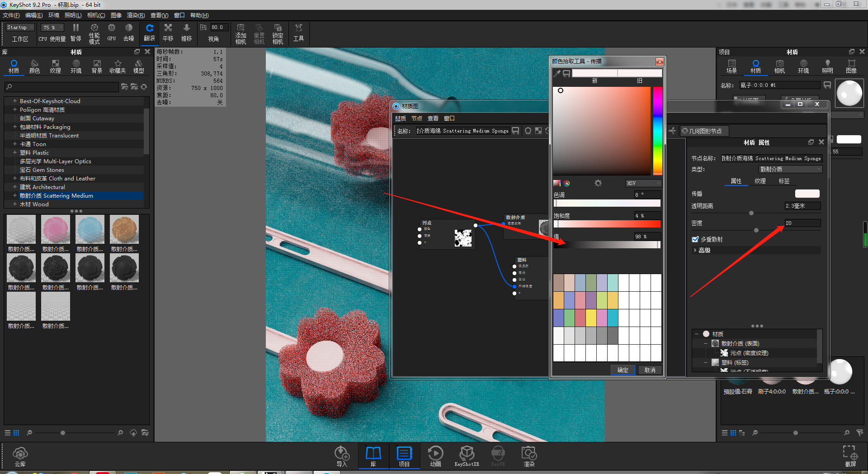868x474 pixels.
Task: Activate the 推移 dolly camera tool
Action: (x=186, y=33)
